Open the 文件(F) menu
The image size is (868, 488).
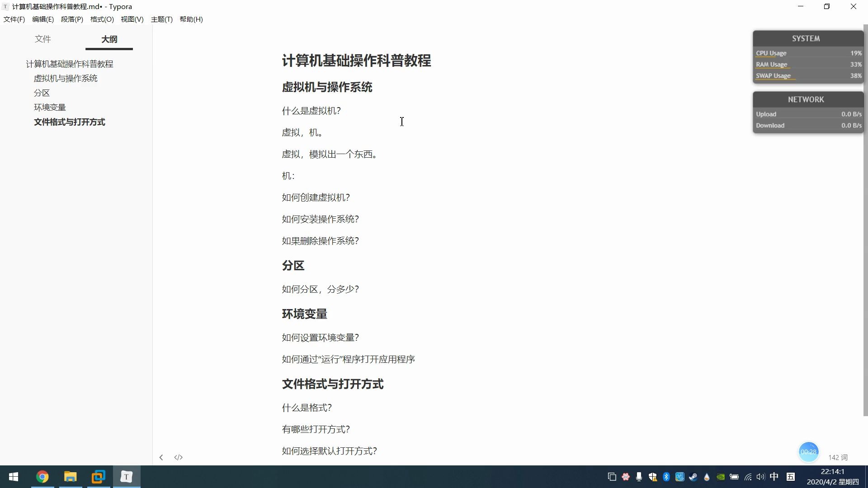coord(14,19)
